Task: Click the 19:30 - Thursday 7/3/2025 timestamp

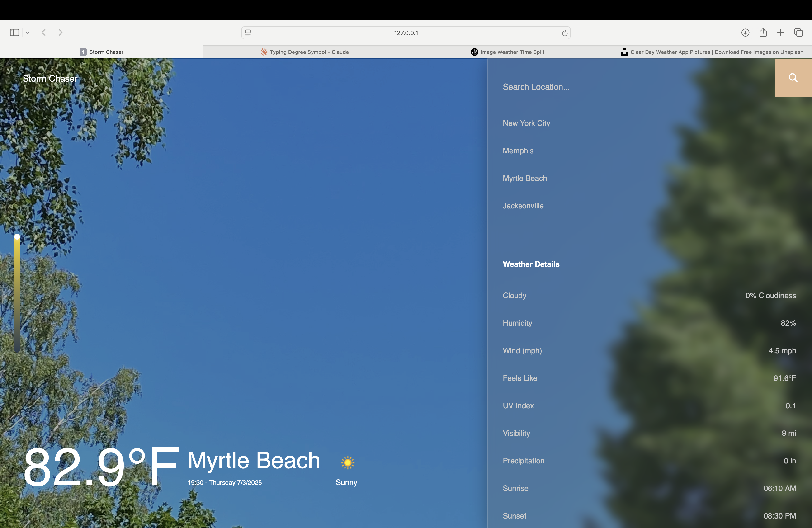Action: tap(225, 483)
